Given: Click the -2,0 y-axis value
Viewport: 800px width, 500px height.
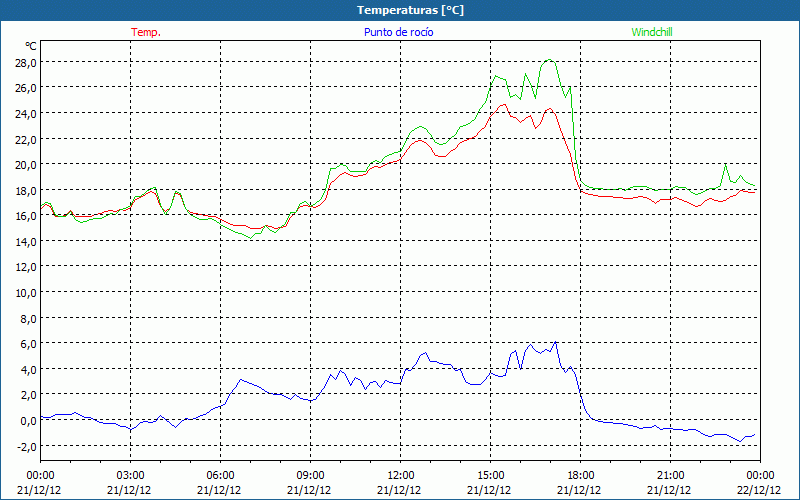Looking at the screenshot, I should tap(26, 446).
